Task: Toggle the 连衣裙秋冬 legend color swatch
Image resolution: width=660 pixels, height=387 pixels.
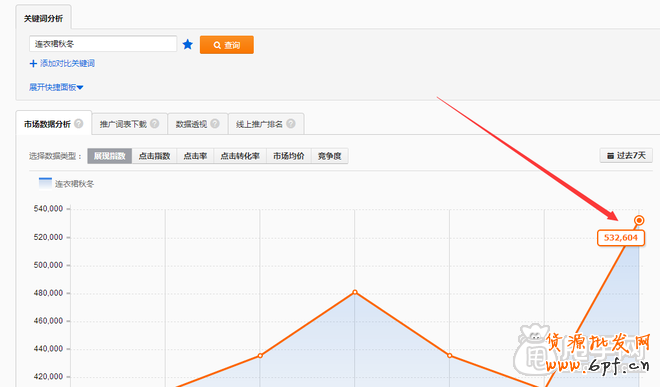Action: pyautogui.click(x=45, y=184)
